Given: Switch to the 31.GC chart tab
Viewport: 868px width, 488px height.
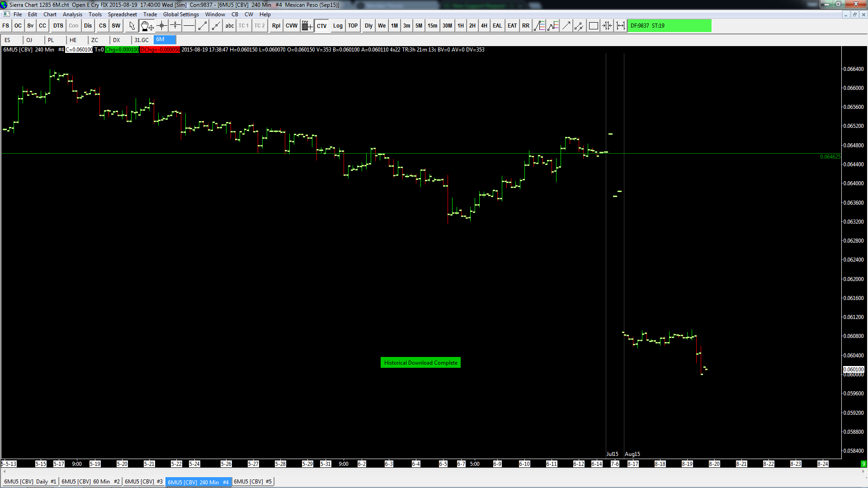Looking at the screenshot, I should point(142,40).
